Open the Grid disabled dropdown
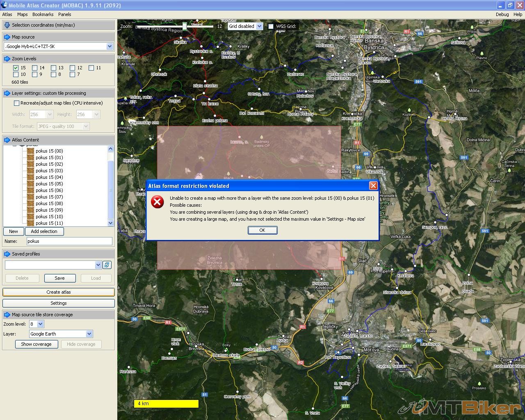Viewport: 525px width, 420px height. coord(259,26)
